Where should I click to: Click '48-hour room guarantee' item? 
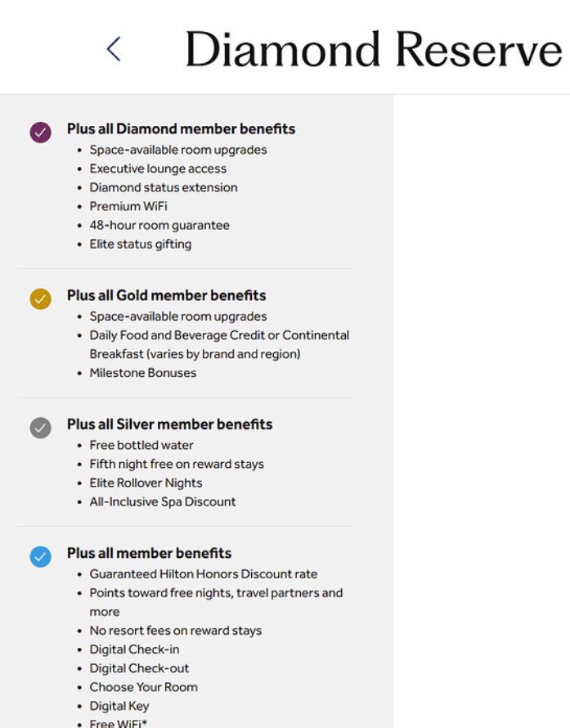[x=159, y=225]
